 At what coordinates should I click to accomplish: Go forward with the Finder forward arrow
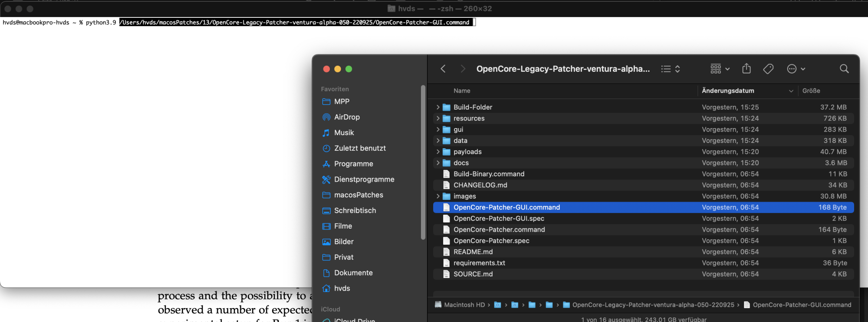(x=463, y=69)
